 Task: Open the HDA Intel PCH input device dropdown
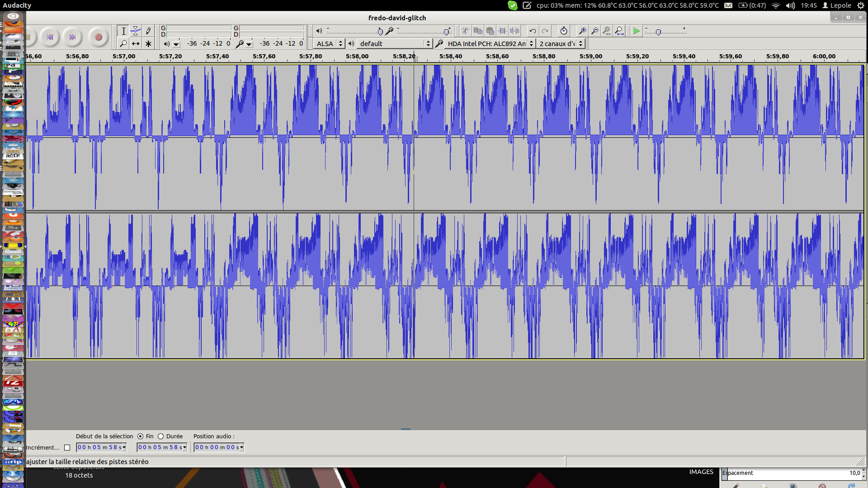490,43
